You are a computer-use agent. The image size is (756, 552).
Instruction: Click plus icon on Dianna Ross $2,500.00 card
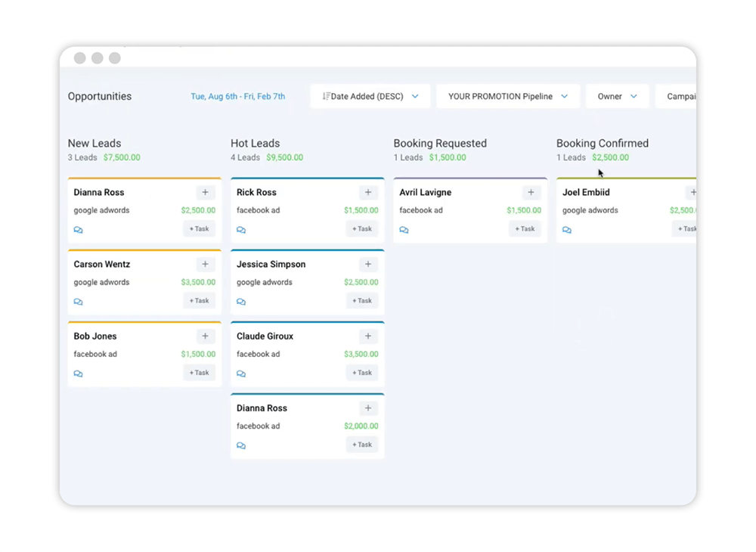[206, 192]
